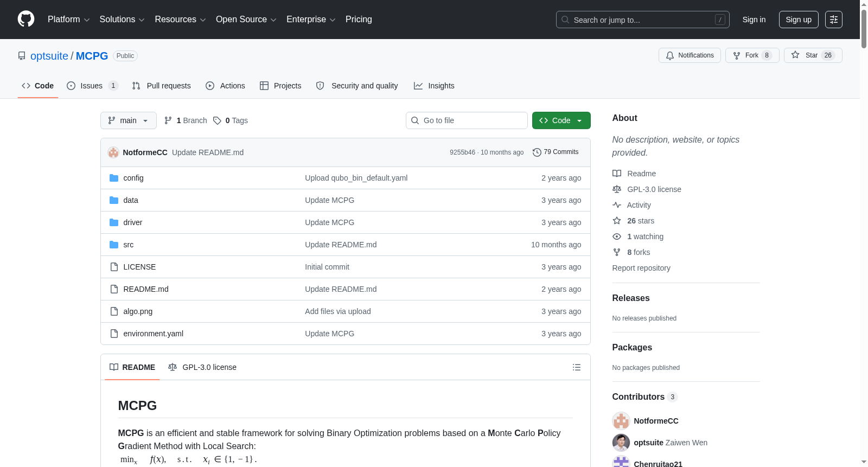Open Security and quality tab
The width and height of the screenshot is (868, 467).
tap(357, 86)
